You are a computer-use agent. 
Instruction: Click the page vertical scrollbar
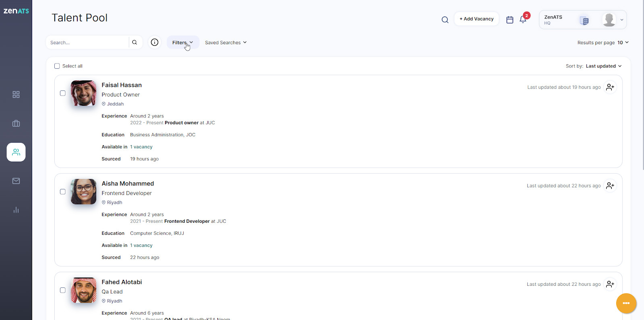tap(642, 84)
